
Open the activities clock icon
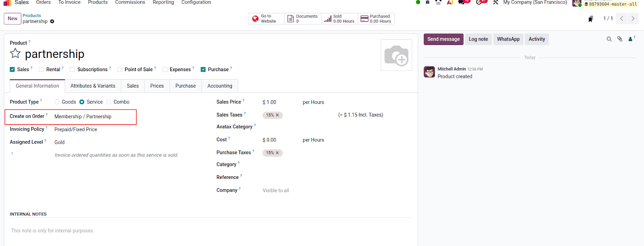(479, 2)
